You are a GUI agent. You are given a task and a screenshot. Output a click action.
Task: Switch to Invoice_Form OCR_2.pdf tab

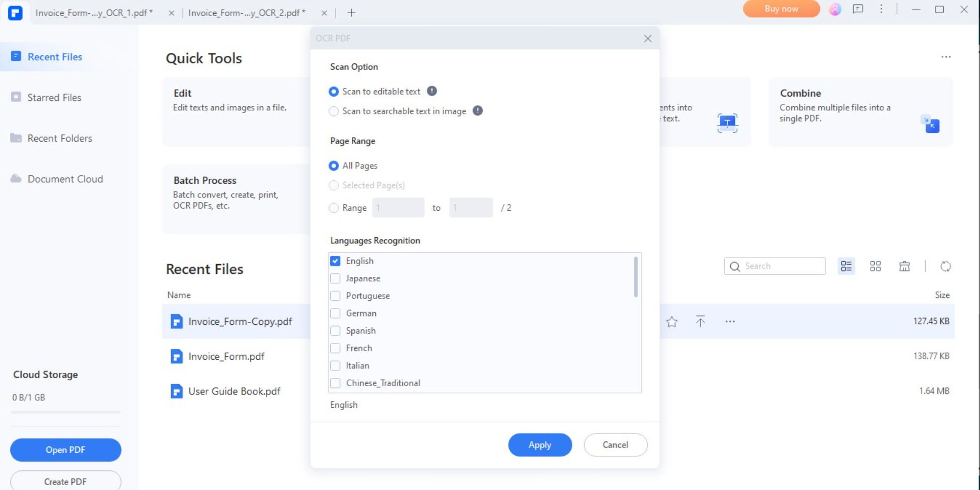pyautogui.click(x=246, y=13)
